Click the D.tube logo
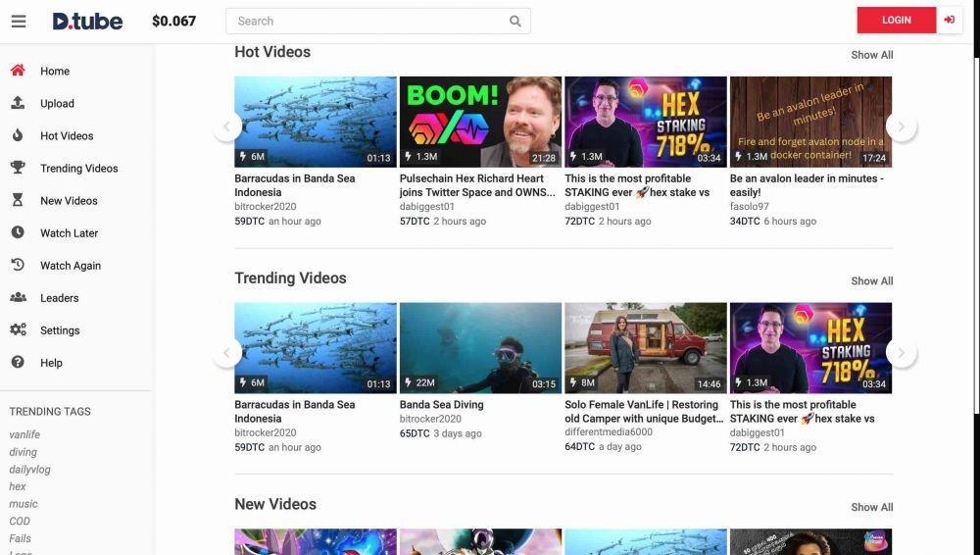 pyautogui.click(x=87, y=22)
